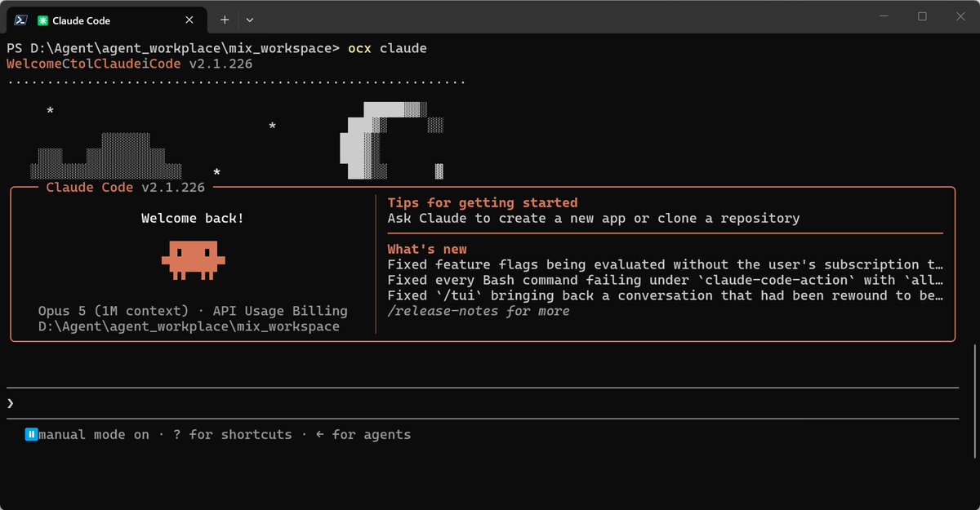Click '← for agents' hint

363,435
